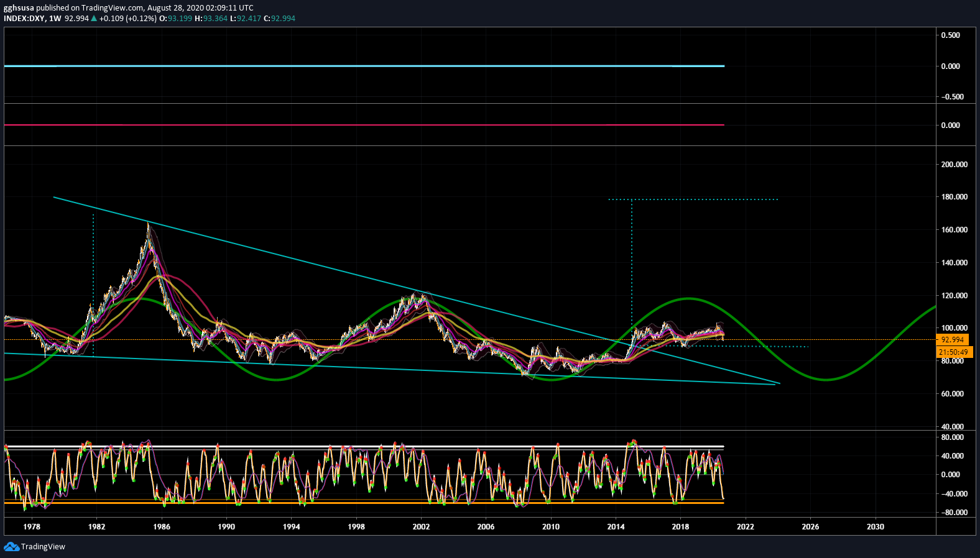Image resolution: width=980 pixels, height=558 pixels.
Task: Click the 60.000 price scale label
Action: coord(954,394)
